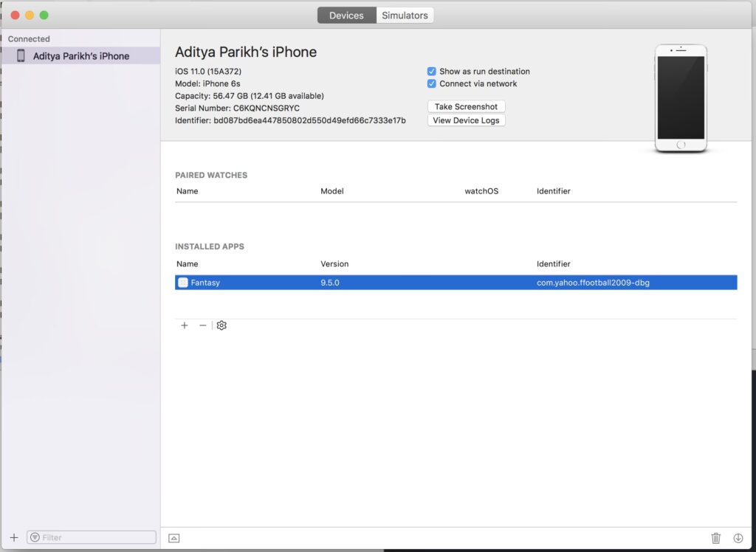Open View Device Logs
This screenshot has width=756, height=552.
click(x=466, y=120)
